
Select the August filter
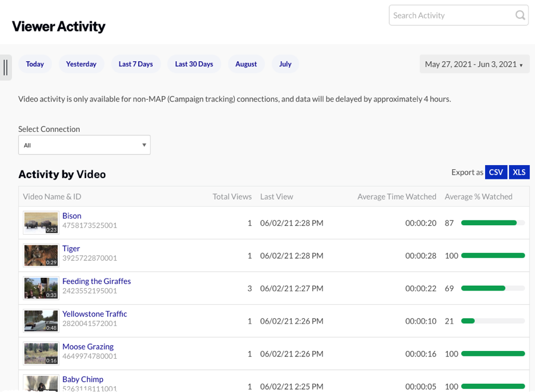click(246, 64)
